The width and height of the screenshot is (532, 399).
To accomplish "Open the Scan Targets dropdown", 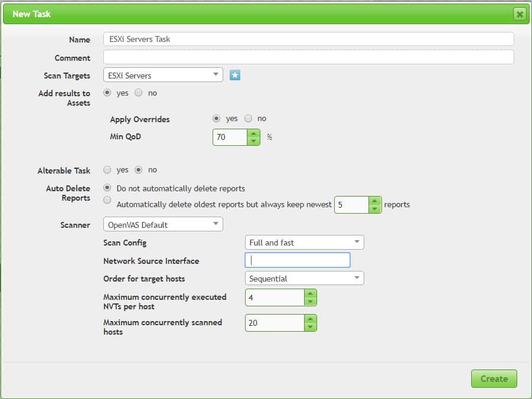I will pyautogui.click(x=163, y=75).
